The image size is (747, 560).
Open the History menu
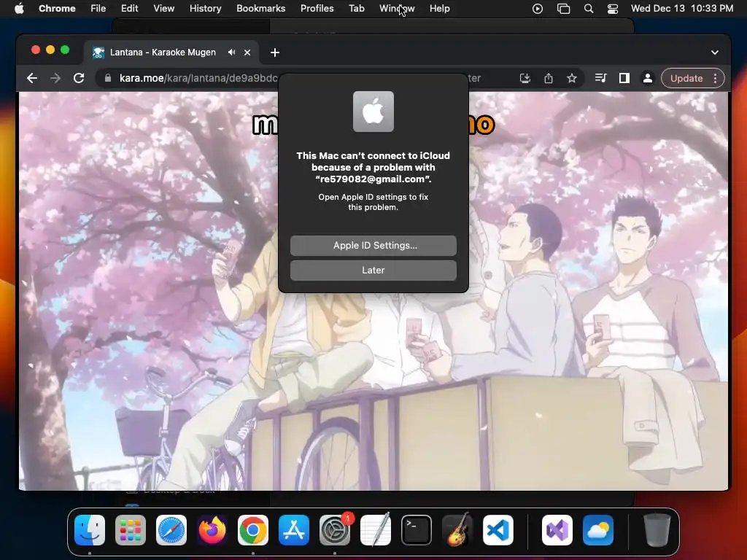pyautogui.click(x=205, y=9)
